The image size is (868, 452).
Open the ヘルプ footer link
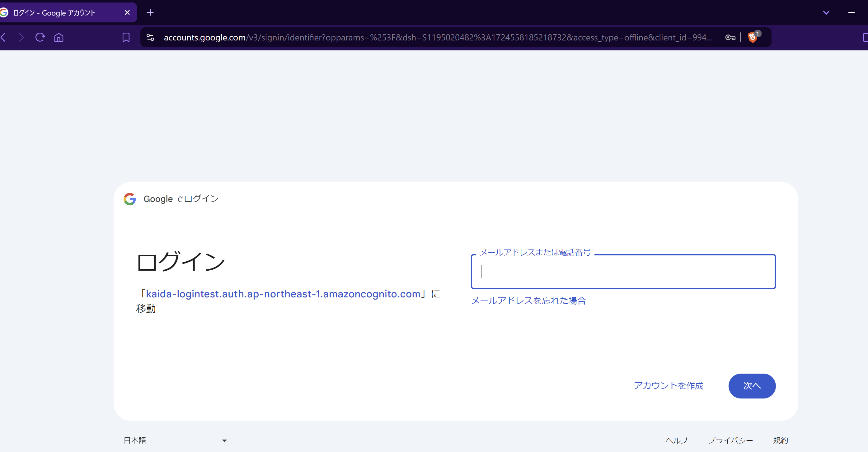click(676, 440)
